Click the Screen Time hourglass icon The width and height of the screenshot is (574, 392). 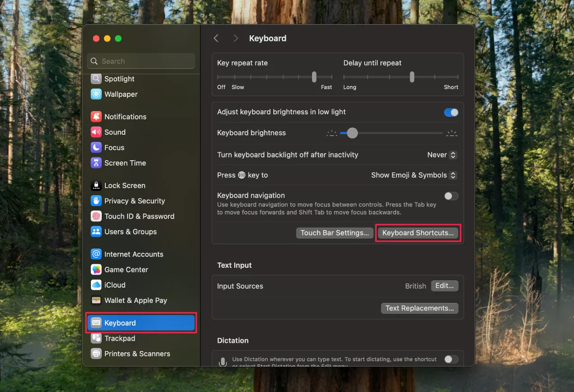click(96, 163)
